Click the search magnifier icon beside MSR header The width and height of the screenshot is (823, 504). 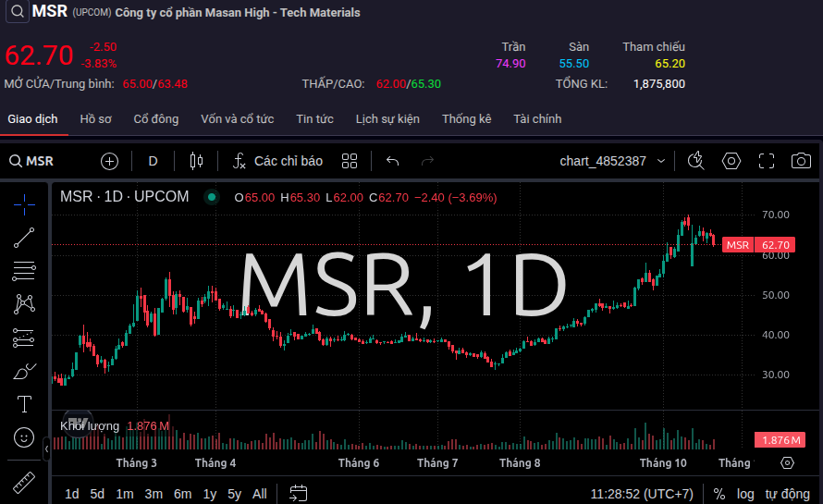click(x=18, y=11)
